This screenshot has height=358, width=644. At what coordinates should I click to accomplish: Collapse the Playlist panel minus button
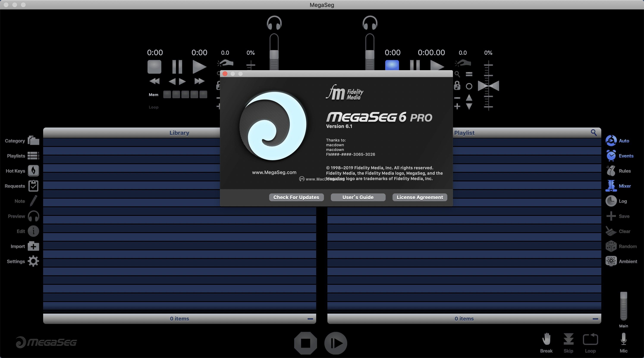point(595,319)
